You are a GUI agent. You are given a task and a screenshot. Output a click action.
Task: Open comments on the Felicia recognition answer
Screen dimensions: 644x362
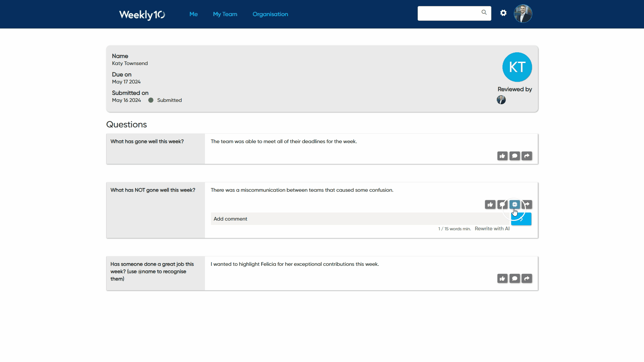(515, 279)
